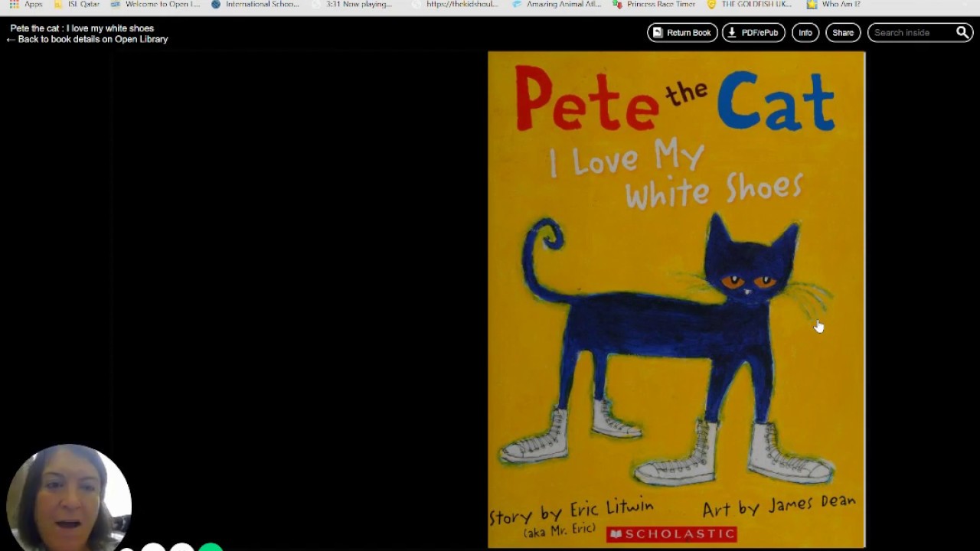Click the magnifying glass search icon
980x551 pixels.
(962, 32)
